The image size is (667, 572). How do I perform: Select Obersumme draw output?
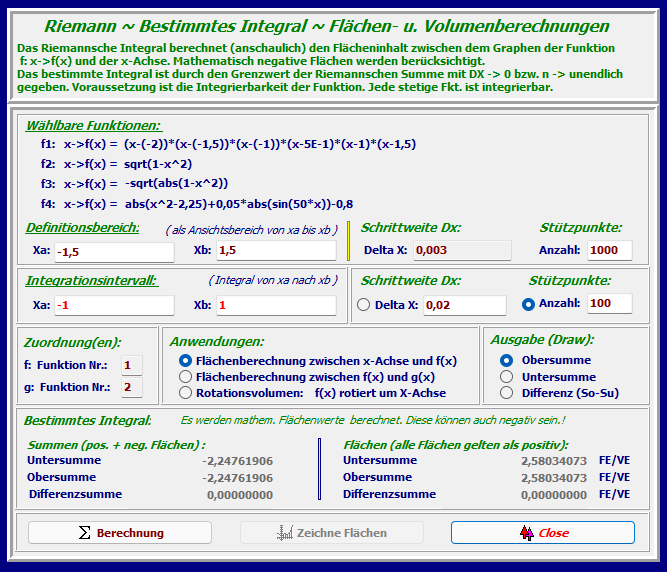(x=507, y=360)
